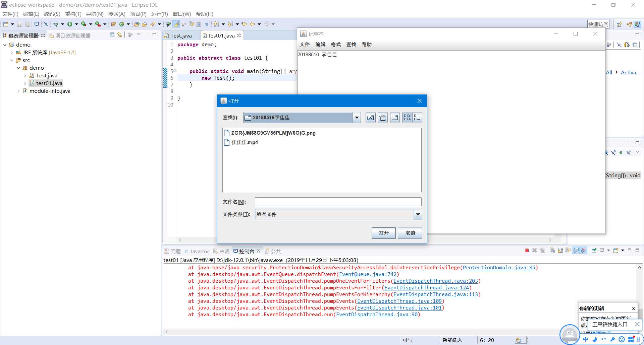
Task: Click the Open Perspective icon
Action: (x=619, y=24)
